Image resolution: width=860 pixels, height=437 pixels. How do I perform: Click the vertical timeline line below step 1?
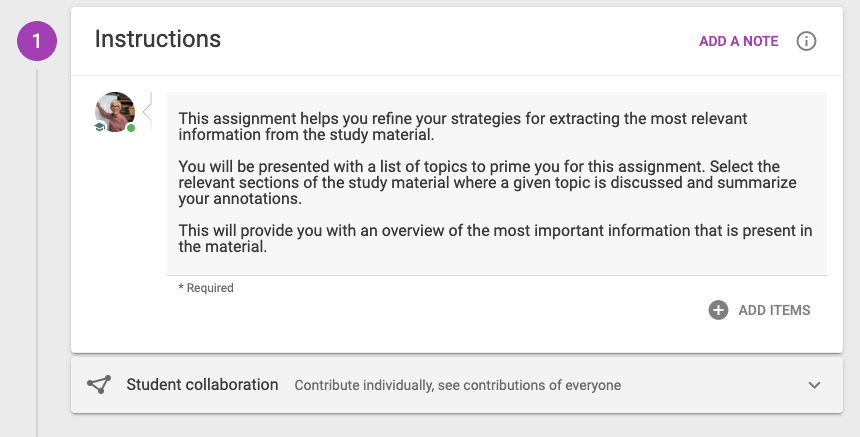pyautogui.click(x=37, y=252)
